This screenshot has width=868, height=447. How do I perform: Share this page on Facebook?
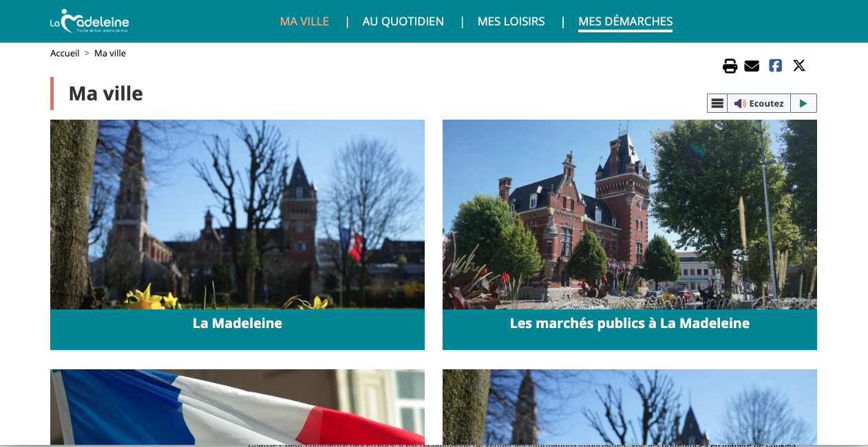click(x=775, y=66)
